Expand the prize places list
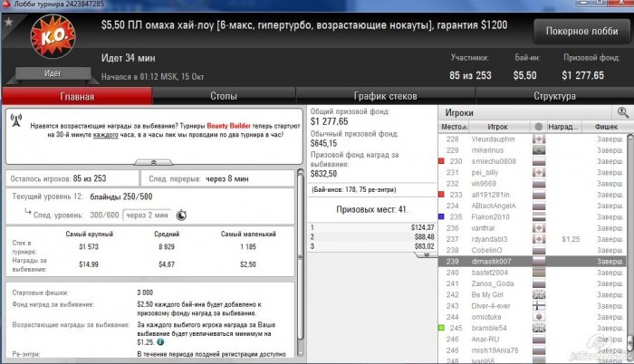Screen dimensions: 634x364 coord(426,254)
